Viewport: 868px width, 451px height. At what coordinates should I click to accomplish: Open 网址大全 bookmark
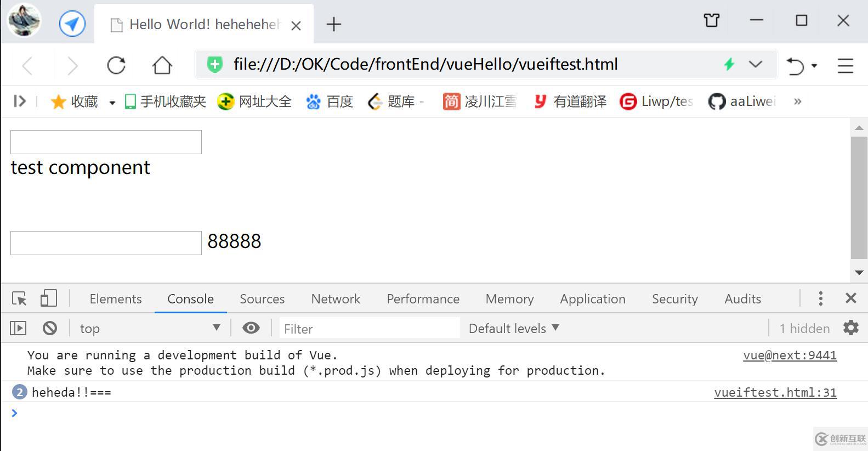[x=254, y=102]
